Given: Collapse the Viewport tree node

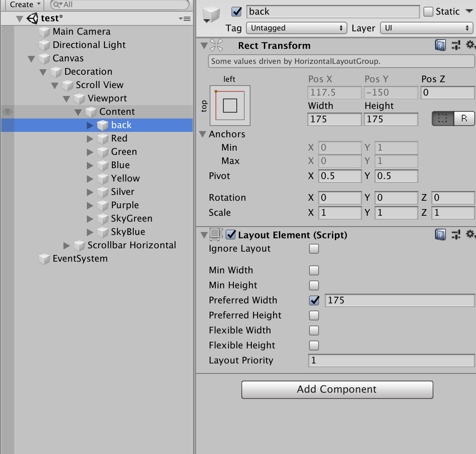Looking at the screenshot, I should (x=66, y=98).
